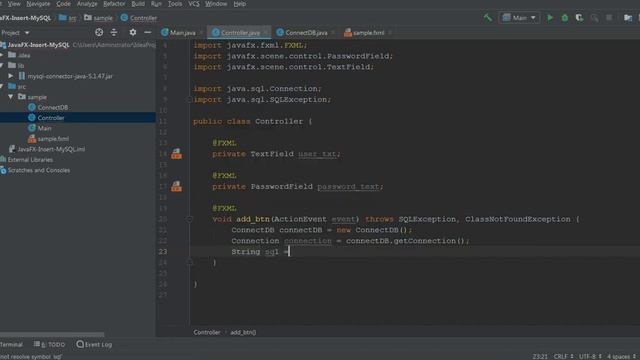This screenshot has width=640, height=360.
Task: Open the Code menu
Action: 63,4
